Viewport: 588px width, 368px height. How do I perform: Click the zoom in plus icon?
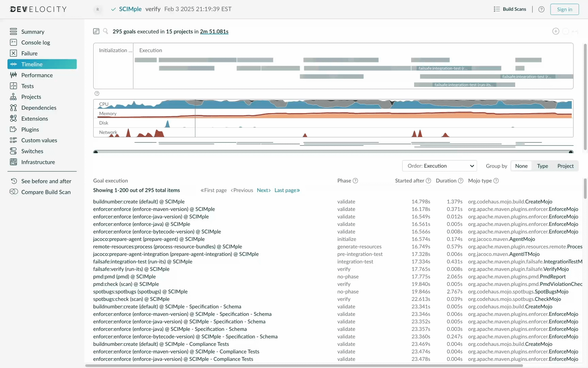click(x=556, y=31)
